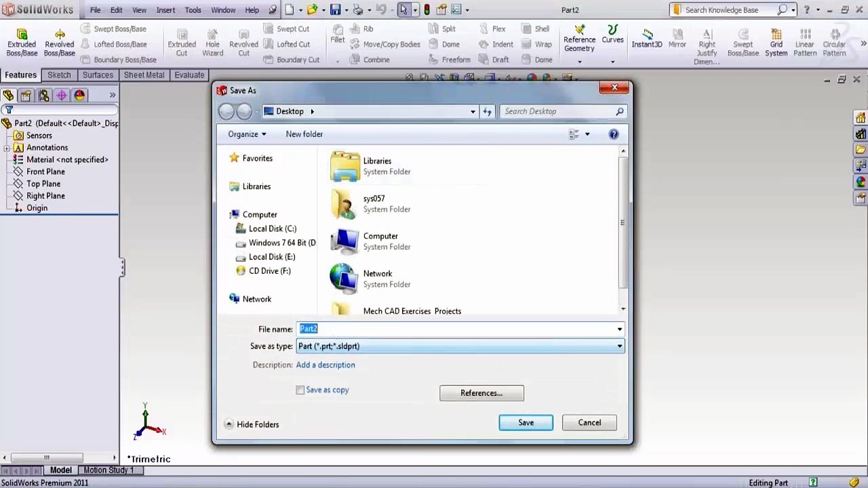868x488 pixels.
Task: Select the Mech CAD Exercises Projects folder
Action: click(397, 310)
